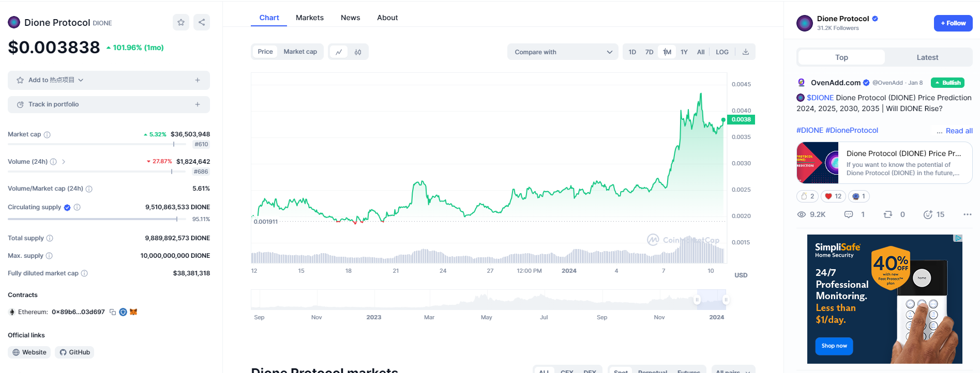Expand Add to watchlist dropdown arrow
The image size is (980, 373).
coord(81,80)
